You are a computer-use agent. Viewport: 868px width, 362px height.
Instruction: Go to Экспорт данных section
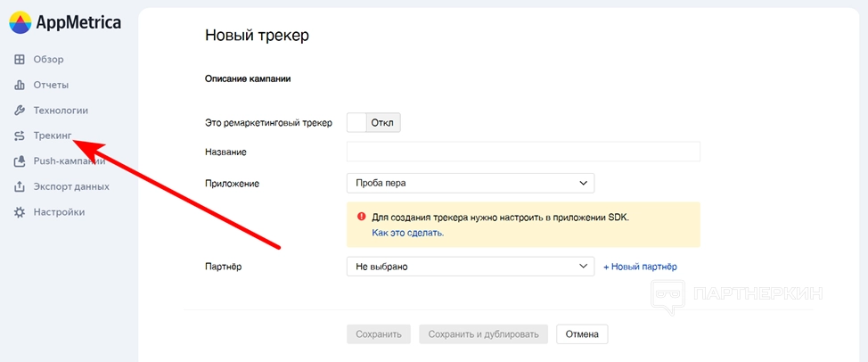click(71, 187)
